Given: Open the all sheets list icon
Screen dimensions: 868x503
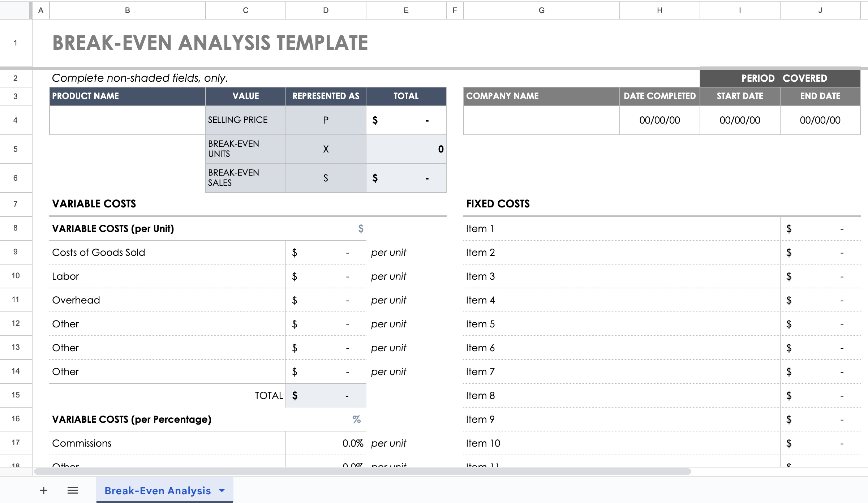Looking at the screenshot, I should [73, 490].
